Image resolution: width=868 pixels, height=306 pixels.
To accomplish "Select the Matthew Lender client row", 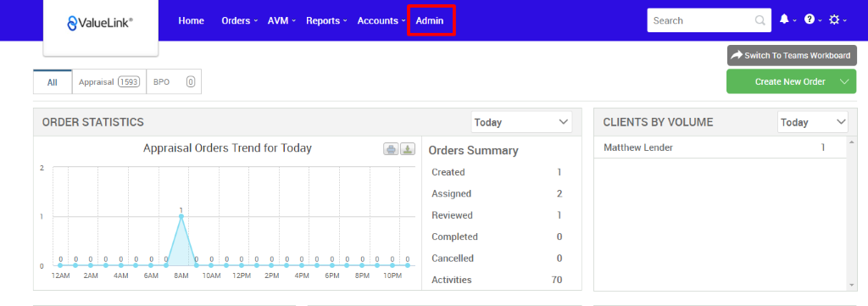I will point(720,147).
